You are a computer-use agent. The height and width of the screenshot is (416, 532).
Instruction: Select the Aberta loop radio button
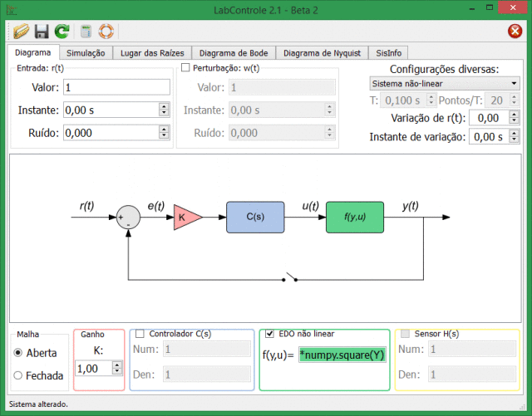18,353
